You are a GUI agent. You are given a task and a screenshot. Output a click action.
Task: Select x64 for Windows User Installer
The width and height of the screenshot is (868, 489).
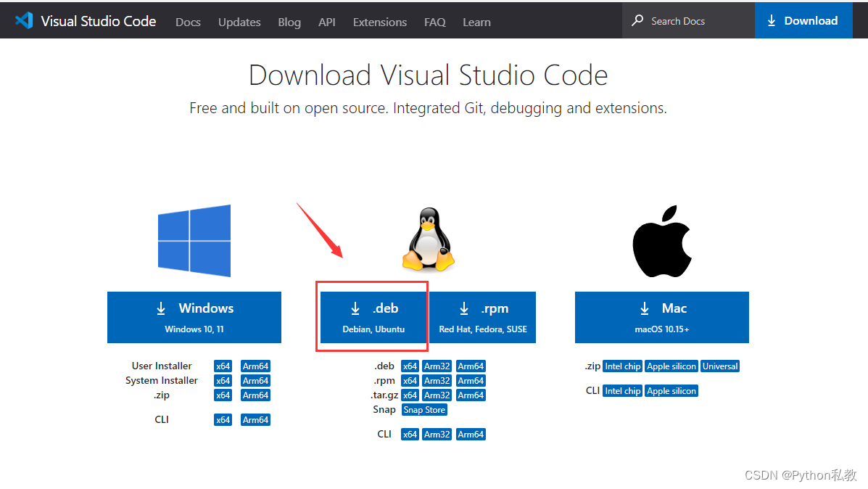click(x=223, y=366)
